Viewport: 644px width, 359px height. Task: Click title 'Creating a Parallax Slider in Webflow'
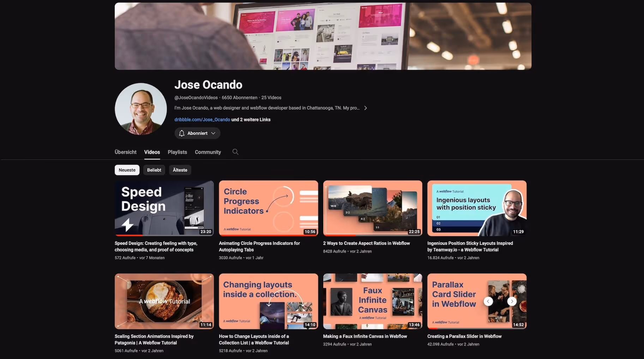coord(464,336)
